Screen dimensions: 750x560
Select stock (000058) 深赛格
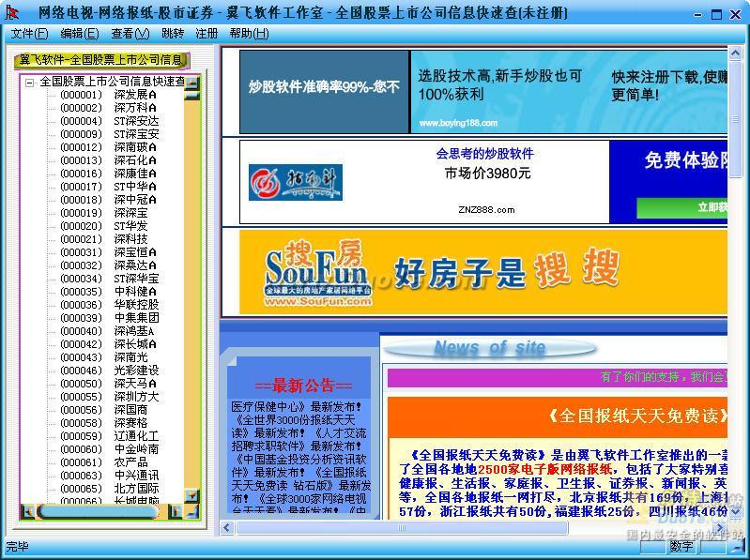[x=104, y=423]
